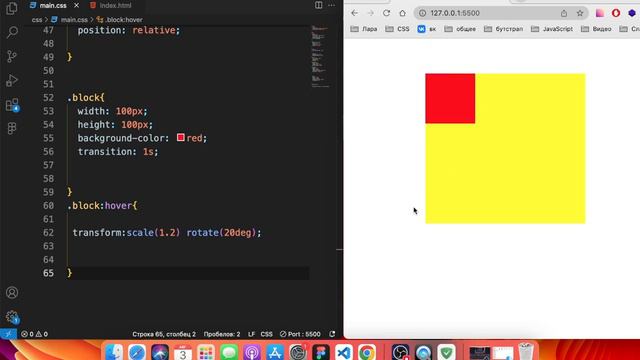The width and height of the screenshot is (640, 360).
Task: Open the 'Видео' bookmarks folder
Action: 596,29
